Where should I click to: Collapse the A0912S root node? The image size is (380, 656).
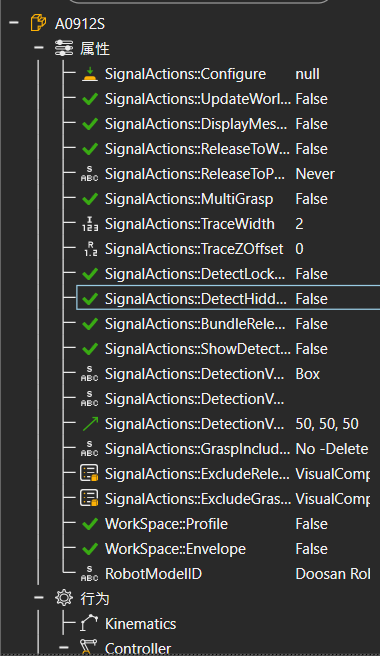(x=14, y=23)
